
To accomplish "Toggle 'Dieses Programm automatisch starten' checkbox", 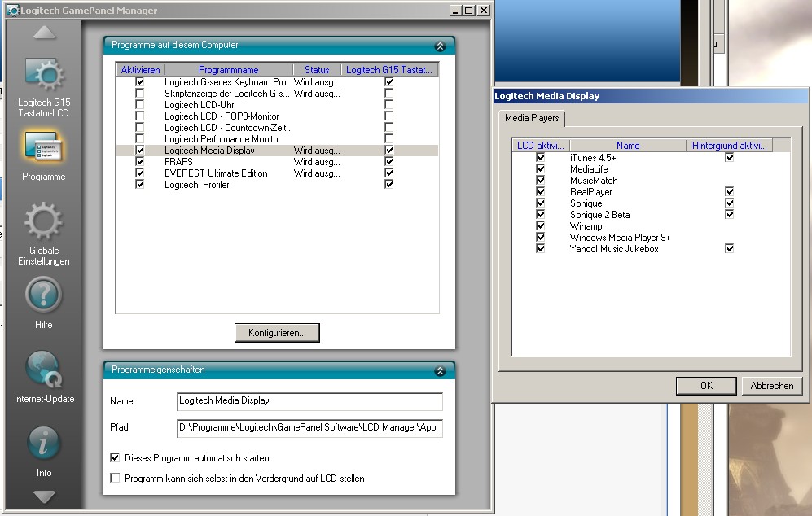I will (x=115, y=457).
